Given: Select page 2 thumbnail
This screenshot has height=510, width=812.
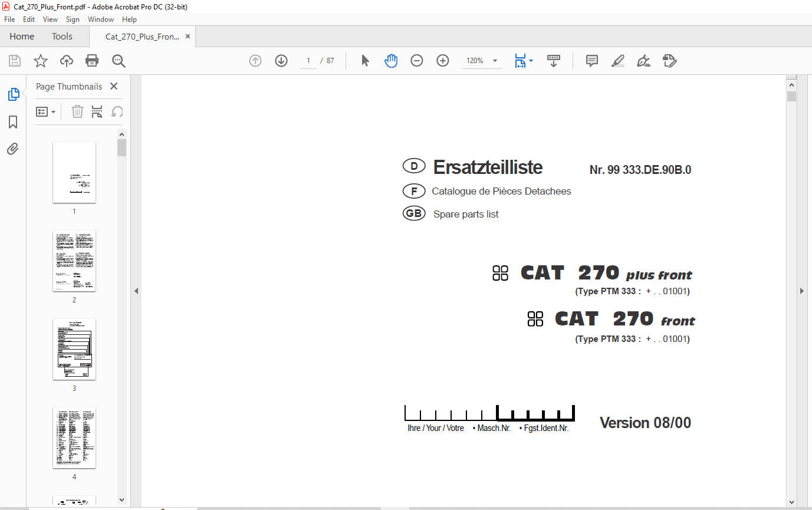Looking at the screenshot, I should coord(74,261).
